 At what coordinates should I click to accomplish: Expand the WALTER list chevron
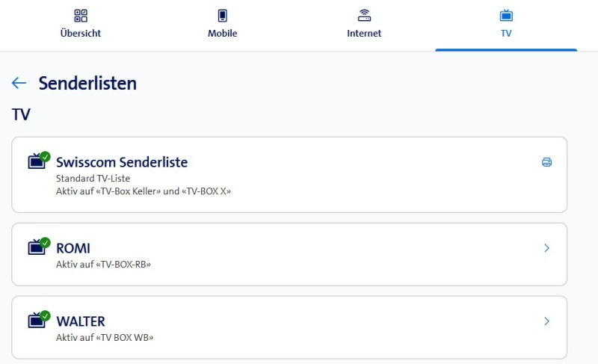546,321
